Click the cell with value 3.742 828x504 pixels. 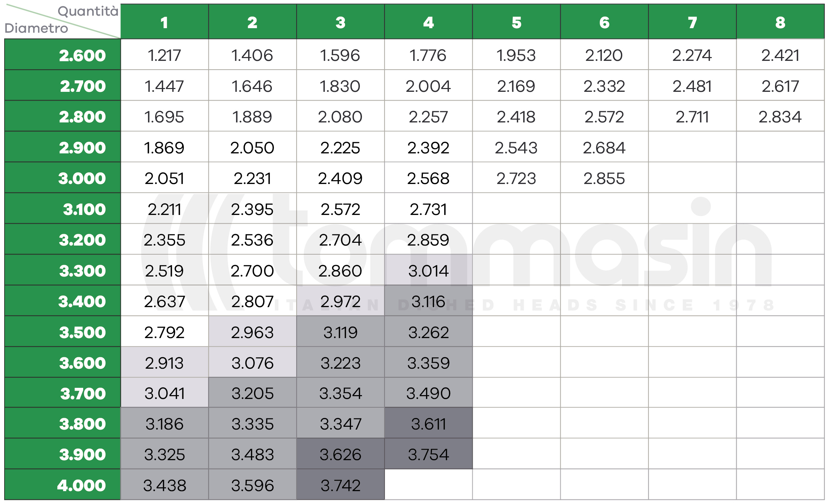point(340,485)
